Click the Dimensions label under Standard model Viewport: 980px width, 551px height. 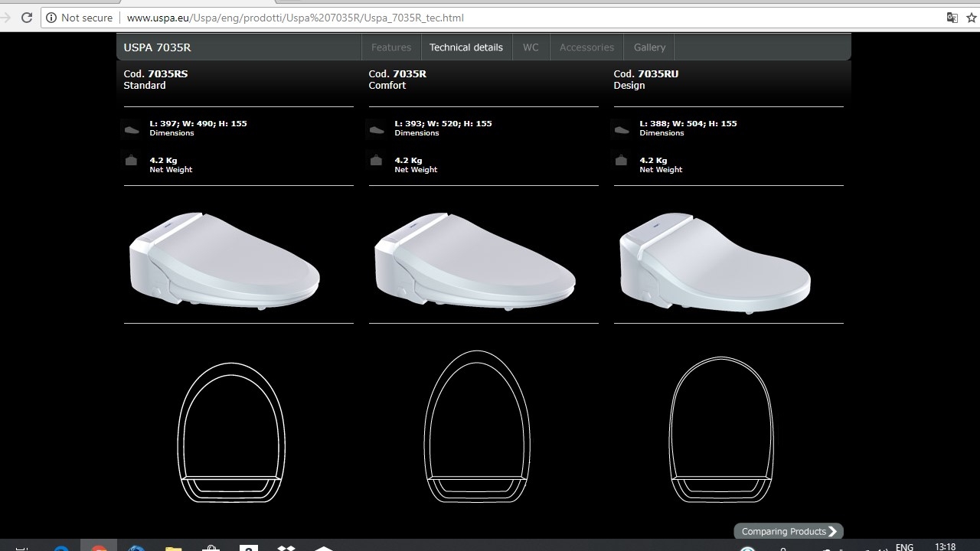[172, 133]
